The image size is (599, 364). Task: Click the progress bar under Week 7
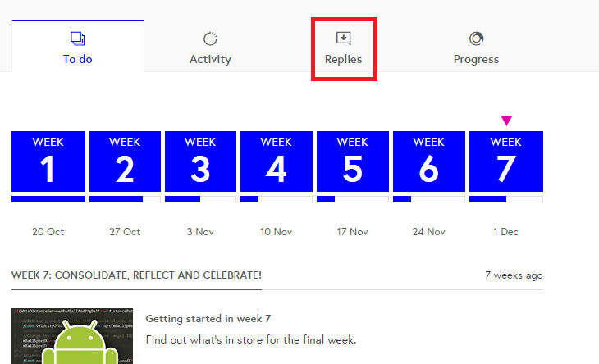pyautogui.click(x=506, y=199)
